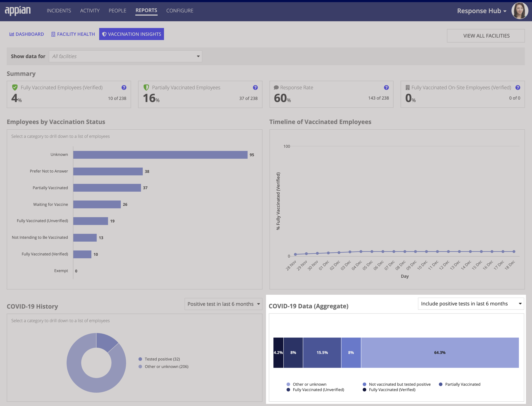532x406 pixels.
Task: Select the Reports menu item
Action: click(x=146, y=10)
